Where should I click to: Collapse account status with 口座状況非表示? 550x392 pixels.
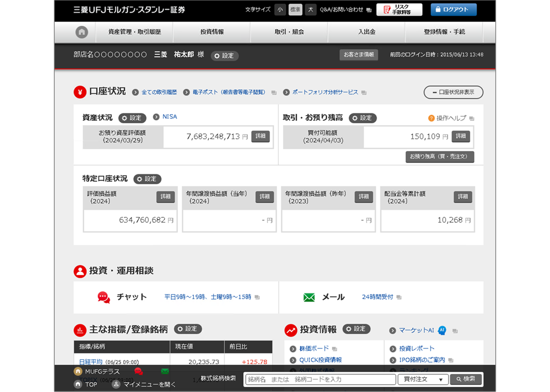click(453, 92)
